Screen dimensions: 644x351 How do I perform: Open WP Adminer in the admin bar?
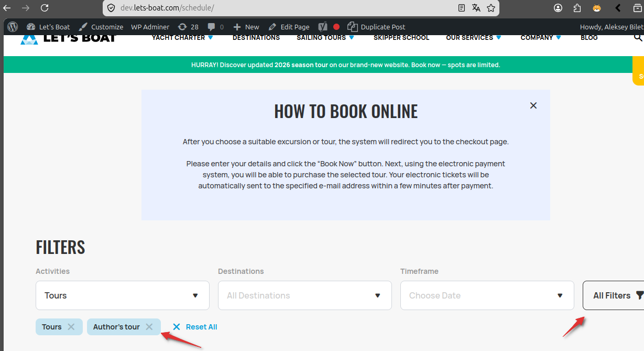click(150, 27)
